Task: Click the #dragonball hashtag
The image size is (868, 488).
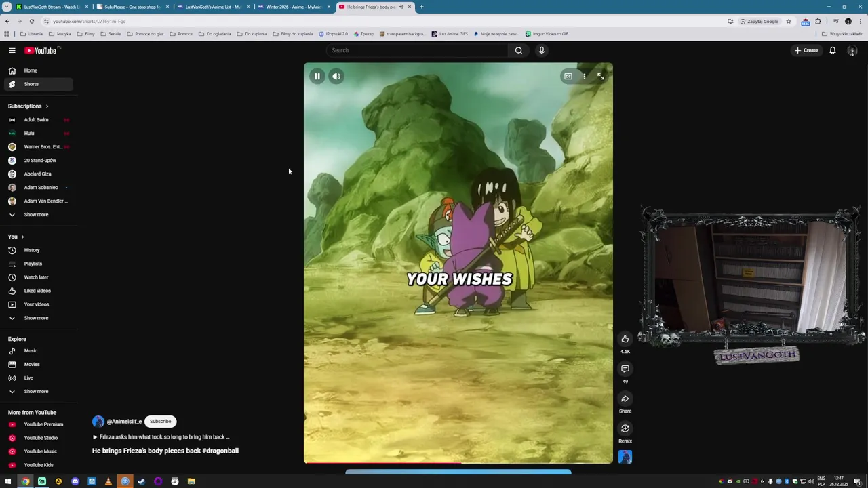Action: pos(220,451)
